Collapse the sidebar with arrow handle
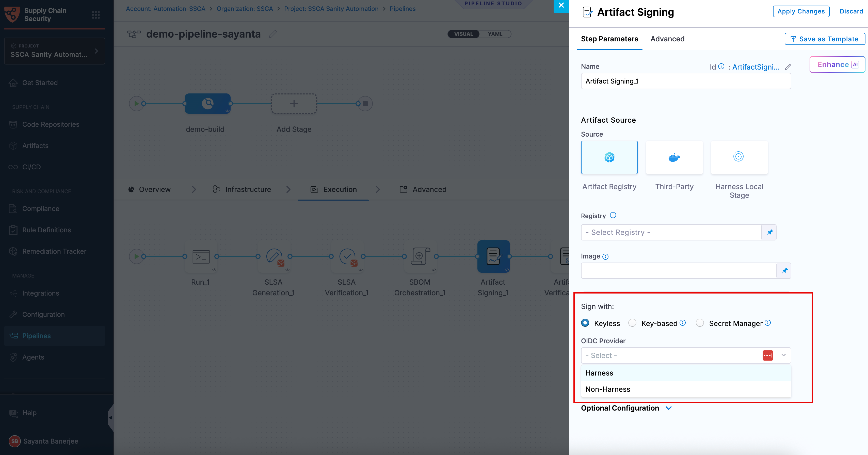 (x=110, y=418)
